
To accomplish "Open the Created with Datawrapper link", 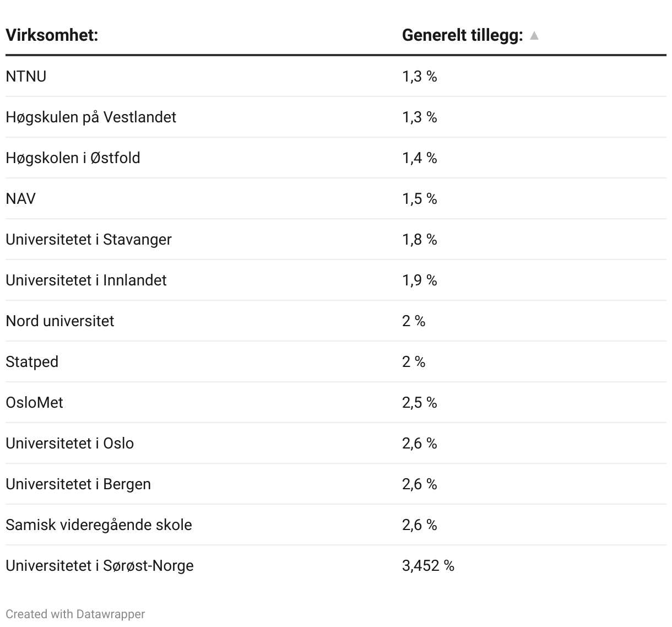I will click(x=75, y=614).
